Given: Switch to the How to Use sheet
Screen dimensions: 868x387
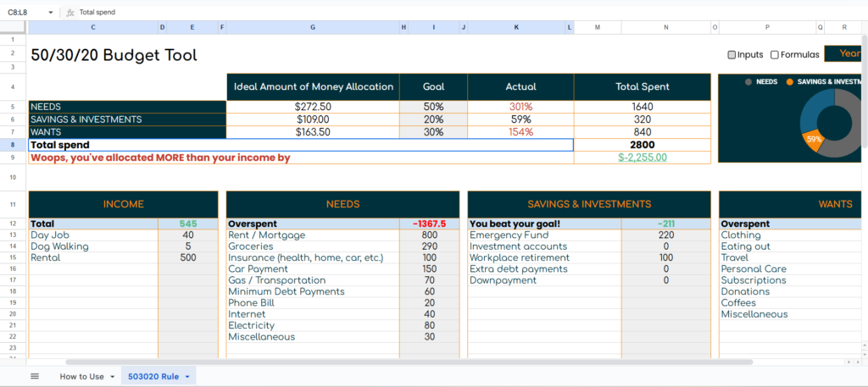Looking at the screenshot, I should point(81,377).
